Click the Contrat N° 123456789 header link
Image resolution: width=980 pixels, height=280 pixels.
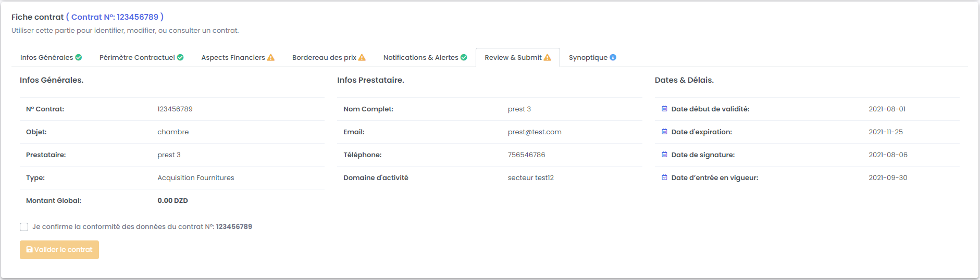[x=115, y=17]
